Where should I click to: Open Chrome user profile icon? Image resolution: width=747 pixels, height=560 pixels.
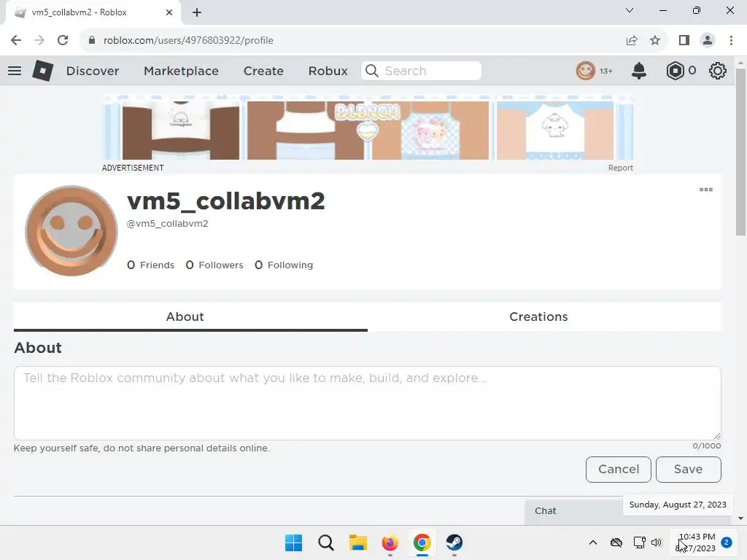708,41
